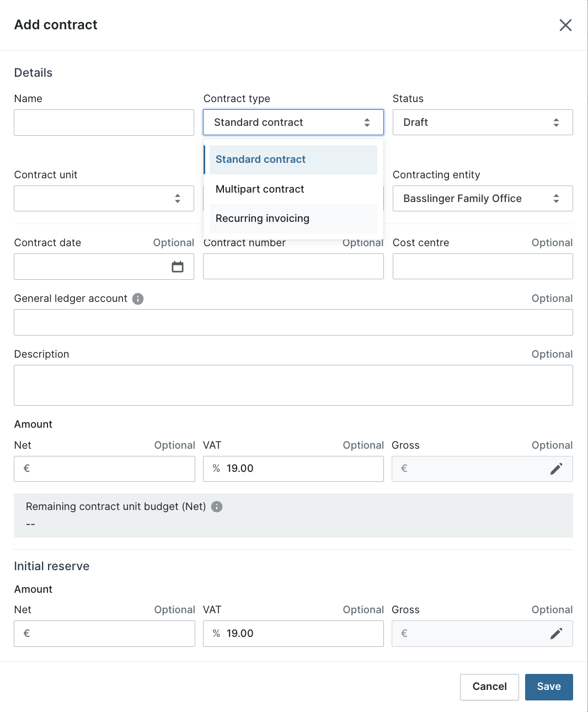Click the General ledger account info icon
This screenshot has width=588, height=712.
[x=138, y=299]
